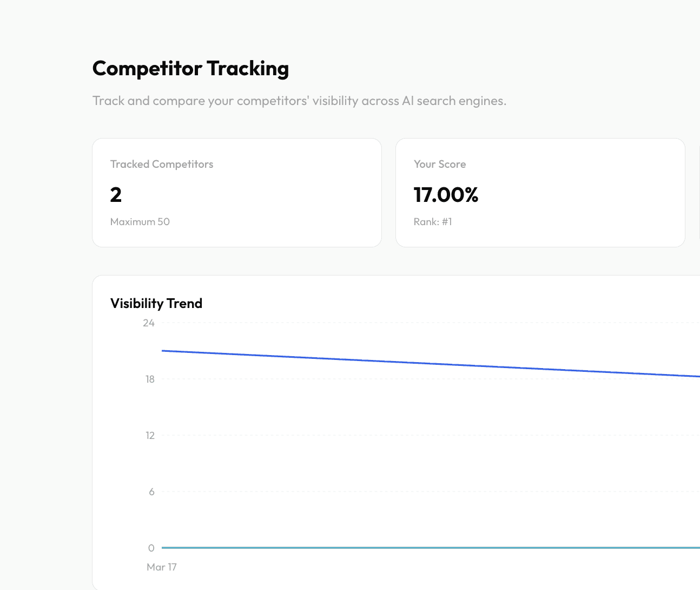Click the tracked competitors count of 2

[116, 195]
